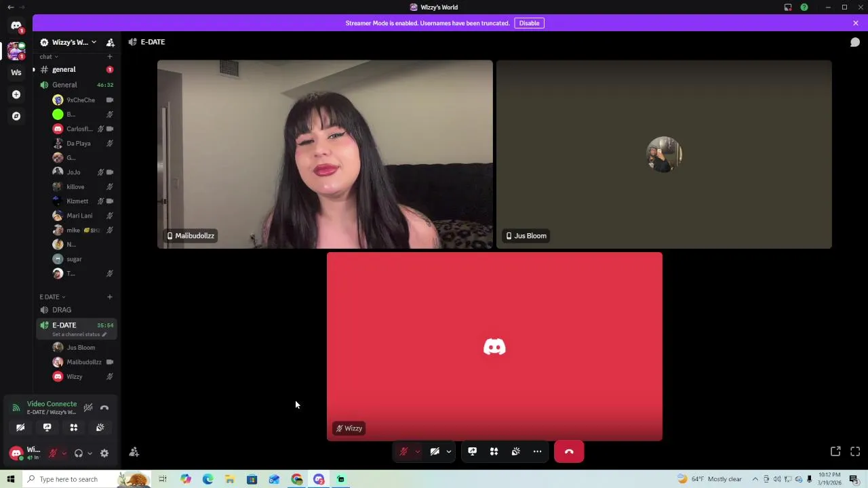Open User Settings gear icon

pos(104,453)
